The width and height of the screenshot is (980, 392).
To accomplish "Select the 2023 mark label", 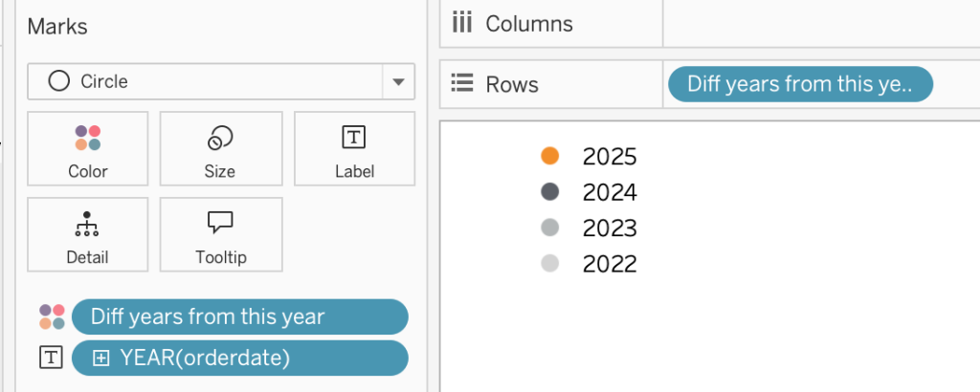I will point(610,229).
